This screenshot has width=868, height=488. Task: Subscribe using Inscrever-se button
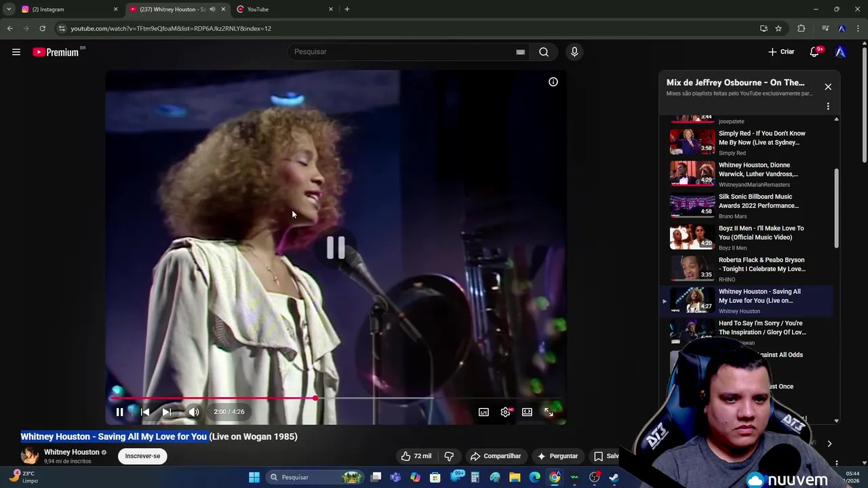142,456
